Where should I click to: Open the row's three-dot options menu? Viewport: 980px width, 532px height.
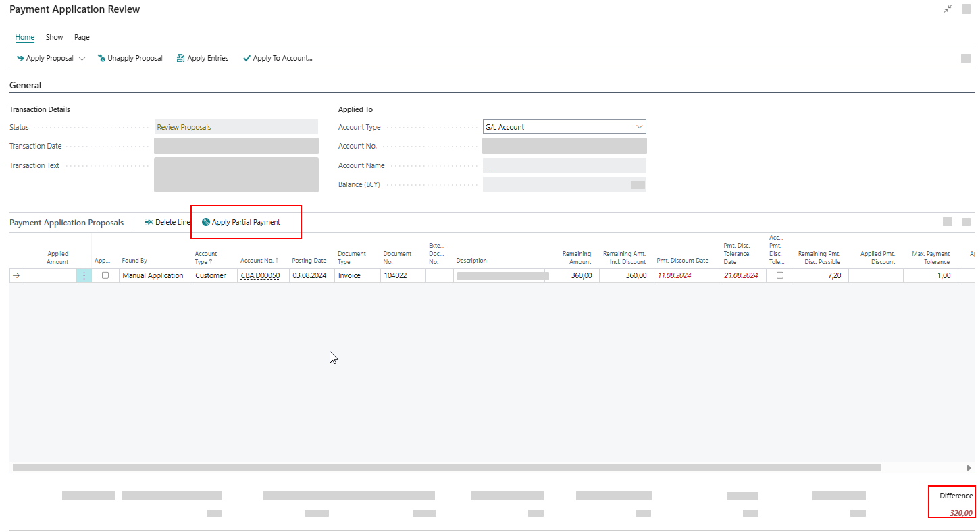[x=84, y=275]
